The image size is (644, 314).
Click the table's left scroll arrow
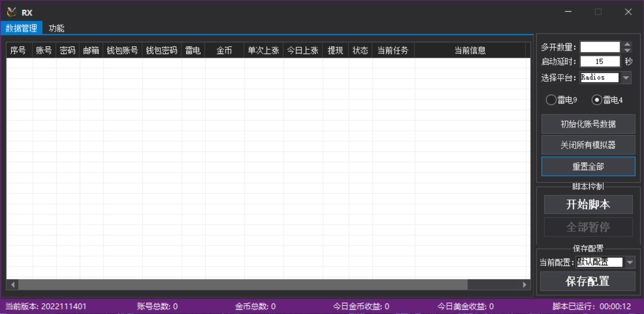(x=13, y=284)
